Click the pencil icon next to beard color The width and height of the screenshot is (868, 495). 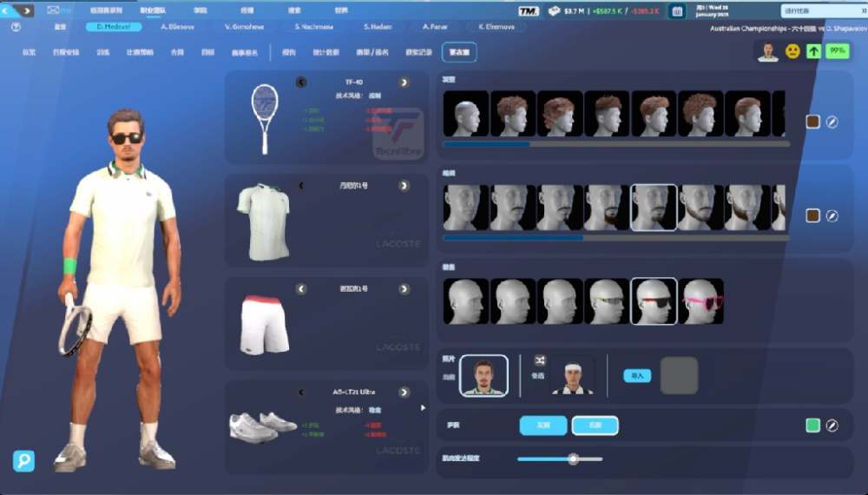[832, 215]
